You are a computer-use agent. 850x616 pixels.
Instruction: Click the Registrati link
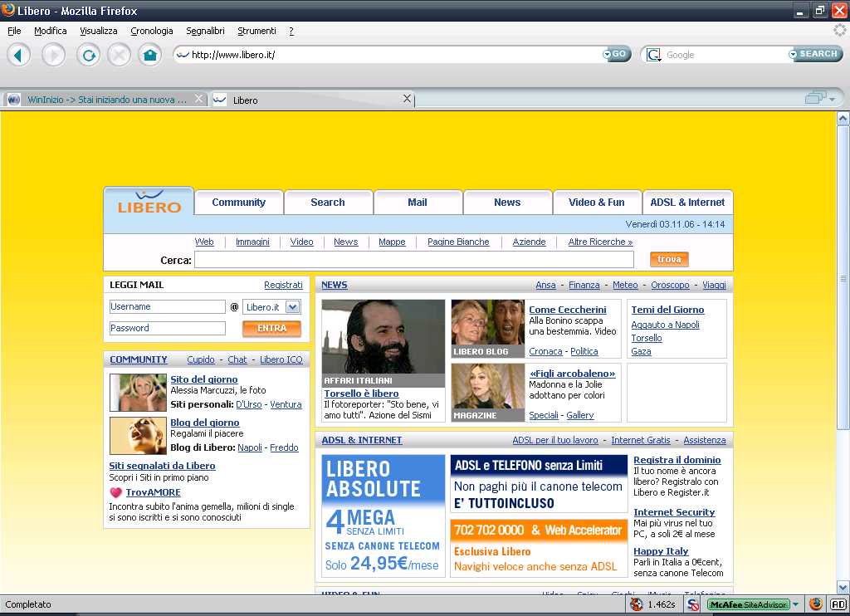pyautogui.click(x=284, y=286)
